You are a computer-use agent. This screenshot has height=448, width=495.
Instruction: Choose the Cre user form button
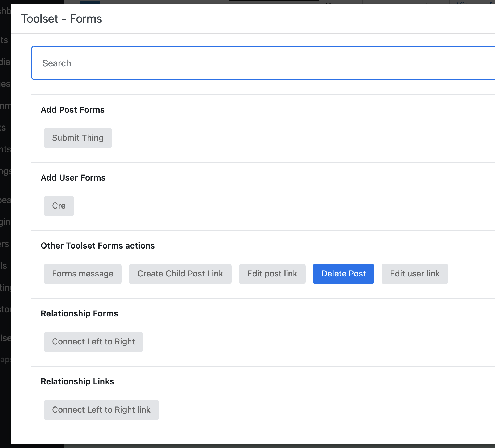pos(59,206)
